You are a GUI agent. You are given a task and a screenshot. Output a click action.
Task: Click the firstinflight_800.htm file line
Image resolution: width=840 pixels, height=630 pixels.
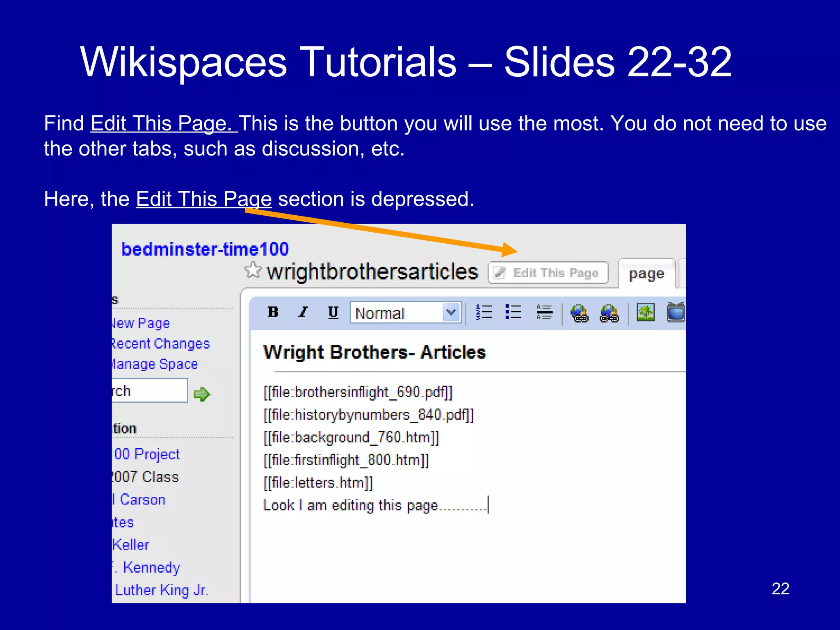tap(346, 460)
